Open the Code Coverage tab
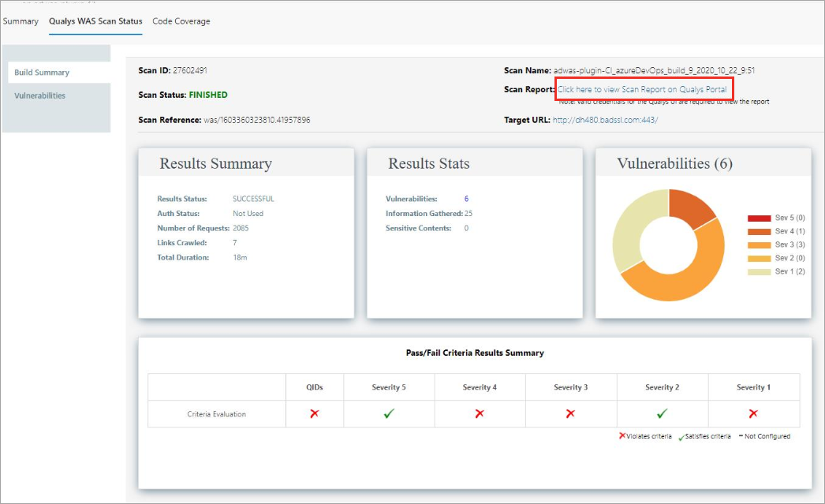 point(181,21)
